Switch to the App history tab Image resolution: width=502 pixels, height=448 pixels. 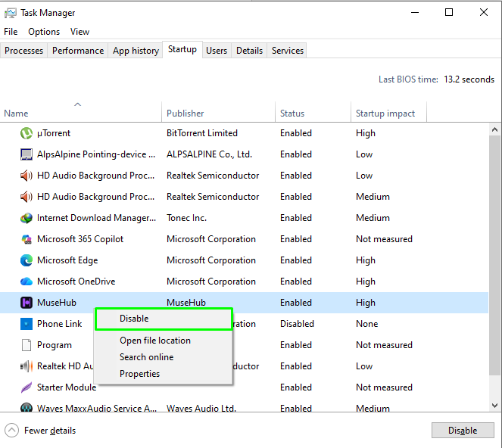[x=136, y=51]
